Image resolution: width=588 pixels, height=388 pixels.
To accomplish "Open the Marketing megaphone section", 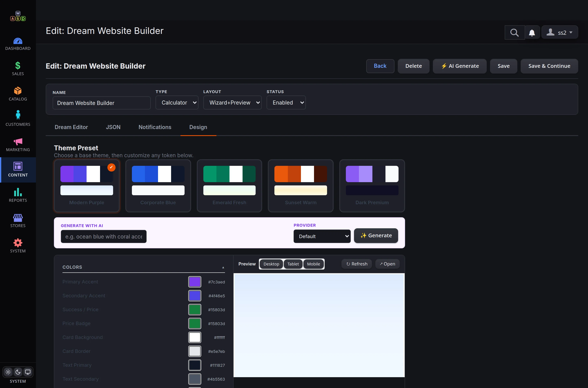I will click(18, 145).
